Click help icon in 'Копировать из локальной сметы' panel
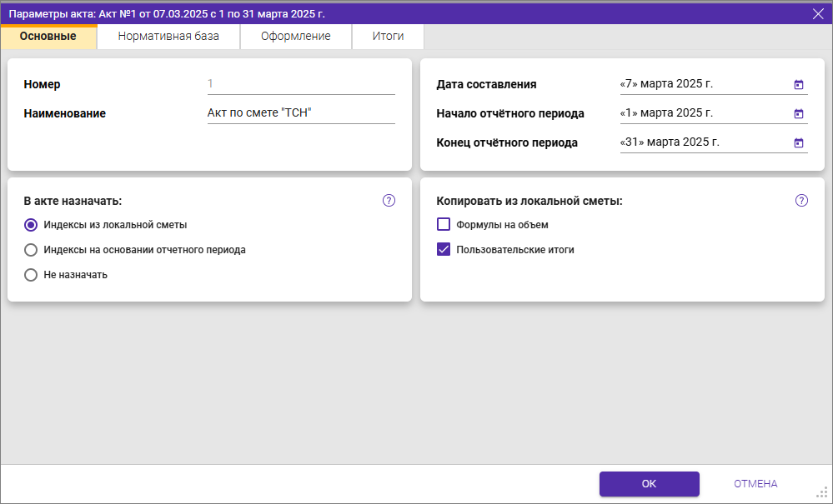 click(801, 201)
